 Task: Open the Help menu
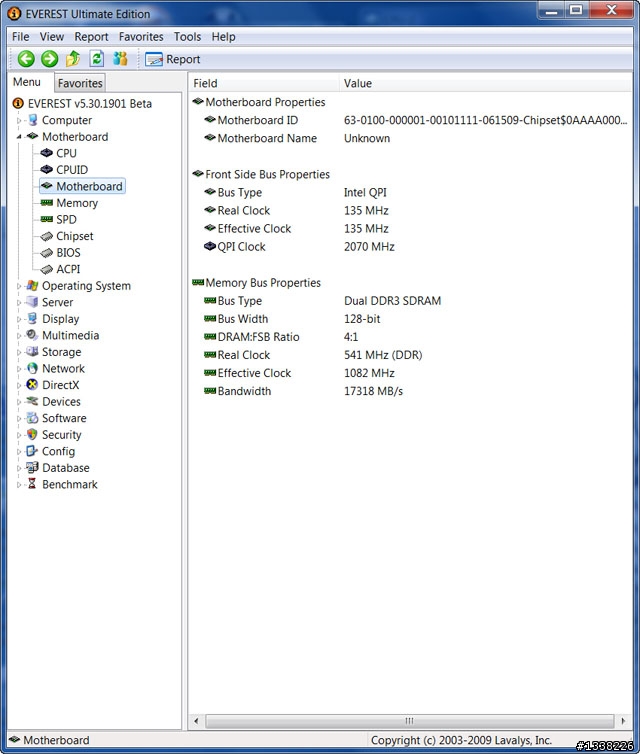pos(224,37)
